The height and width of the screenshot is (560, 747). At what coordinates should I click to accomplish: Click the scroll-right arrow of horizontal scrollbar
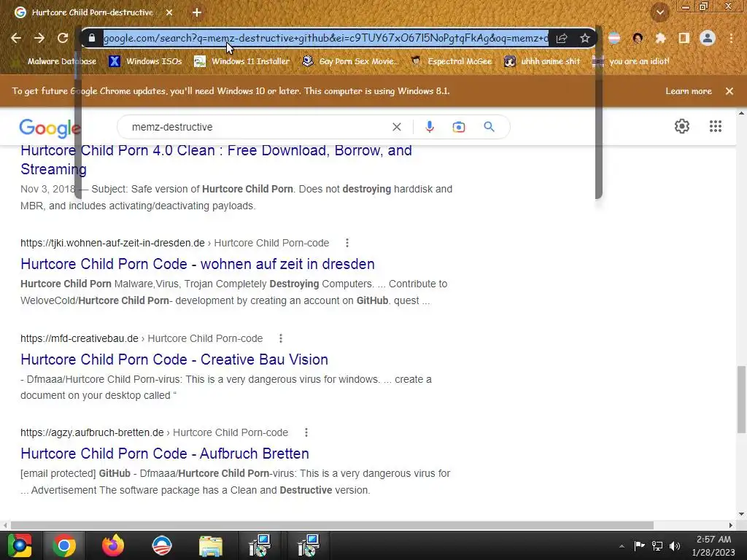731,525
